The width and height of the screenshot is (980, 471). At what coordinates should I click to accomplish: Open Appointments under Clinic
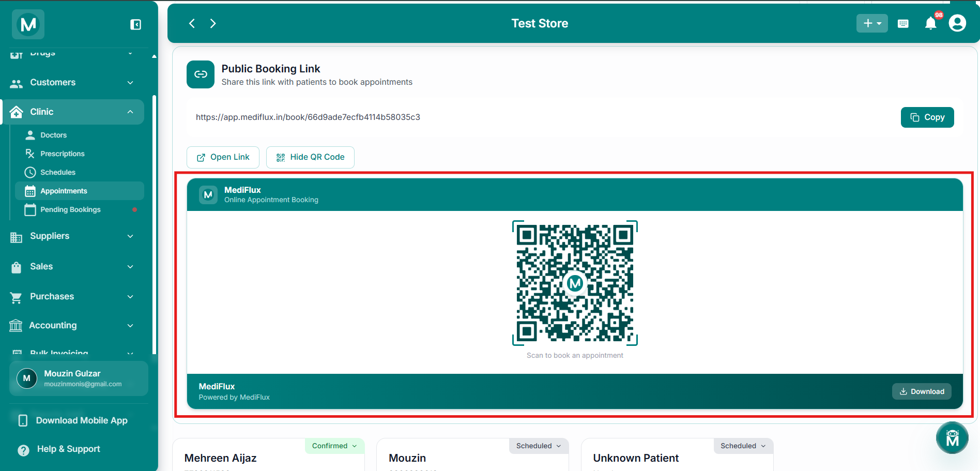tap(80, 191)
